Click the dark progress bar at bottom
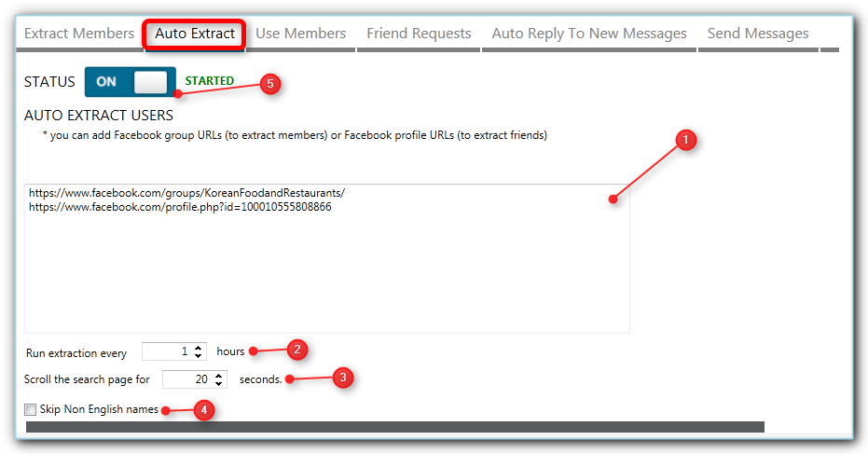The width and height of the screenshot is (868, 454). pos(394,427)
